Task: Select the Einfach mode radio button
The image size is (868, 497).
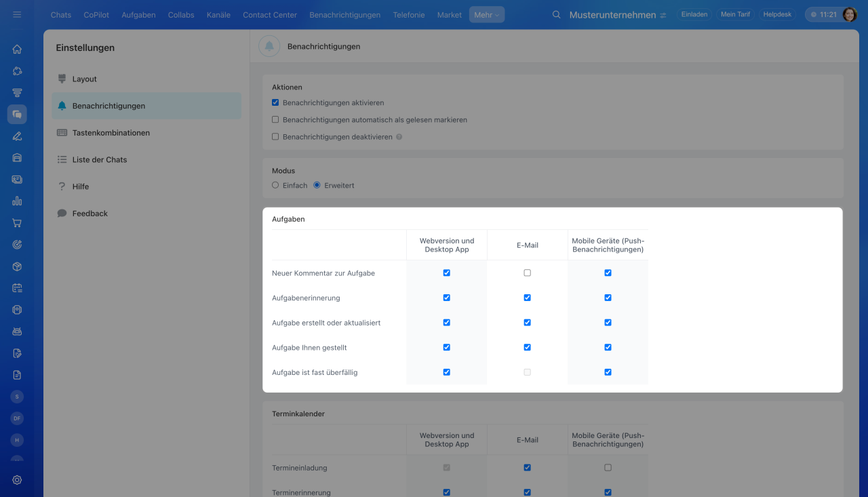Action: click(x=275, y=185)
